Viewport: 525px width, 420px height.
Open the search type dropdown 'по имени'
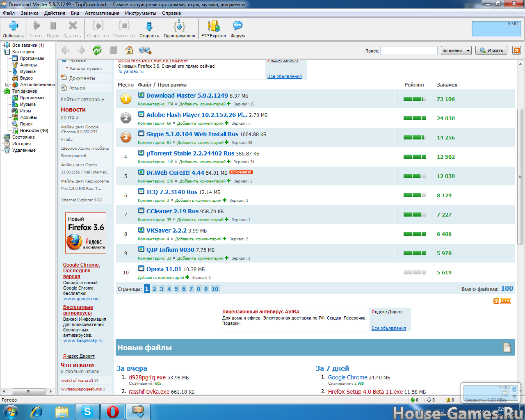pos(456,50)
